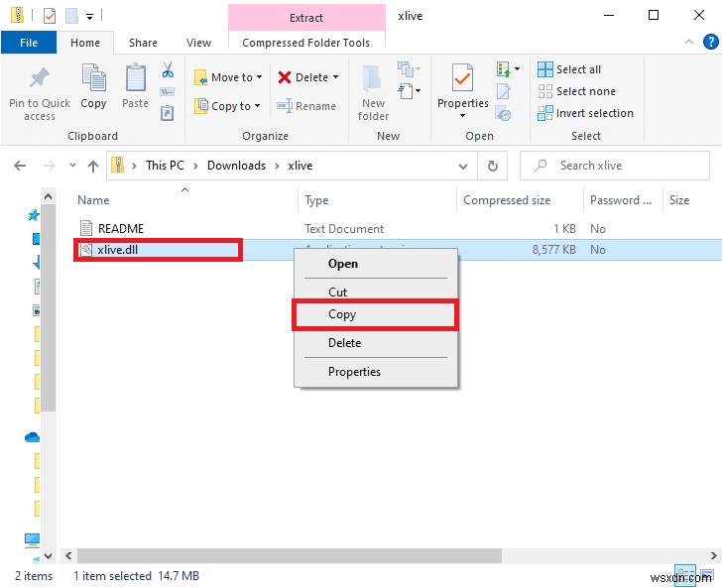The image size is (723, 588).
Task: Sort by the Name column header
Action: 93,200
